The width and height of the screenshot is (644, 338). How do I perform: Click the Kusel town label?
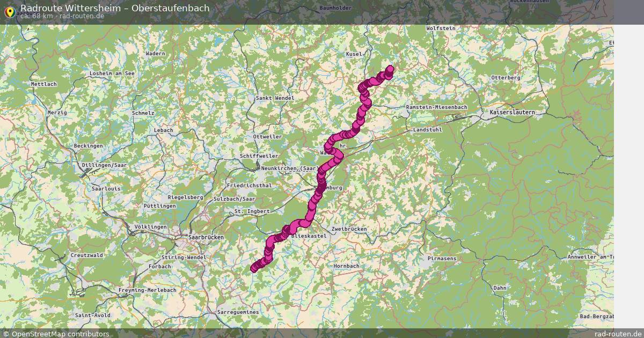coord(355,54)
